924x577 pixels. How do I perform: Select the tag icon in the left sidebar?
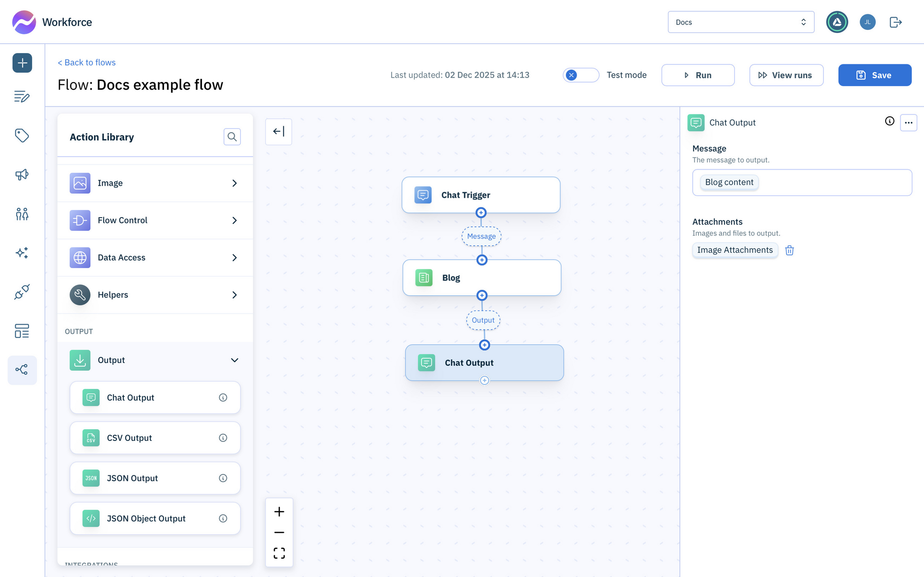point(22,136)
